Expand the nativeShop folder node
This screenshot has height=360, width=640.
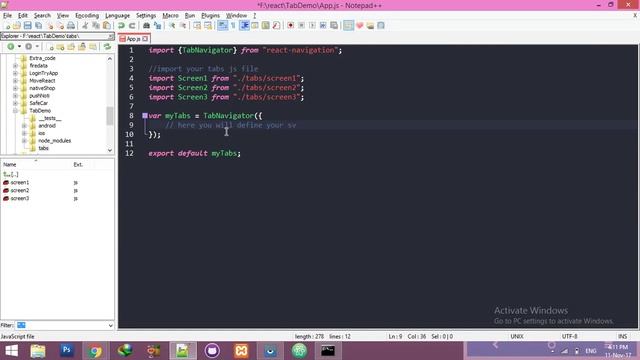coord(15,88)
